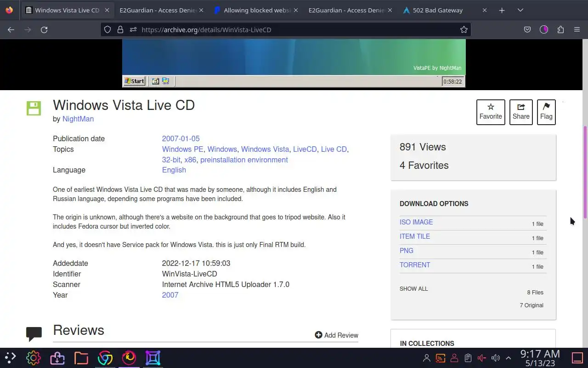This screenshot has height=368, width=588.
Task: Open publication date 2007-01-05 link
Action: [x=181, y=138]
